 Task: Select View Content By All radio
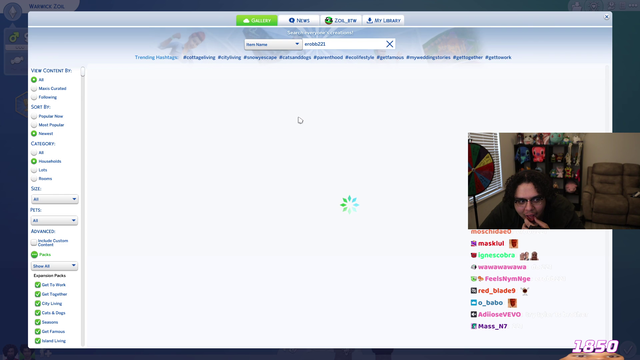(x=34, y=80)
